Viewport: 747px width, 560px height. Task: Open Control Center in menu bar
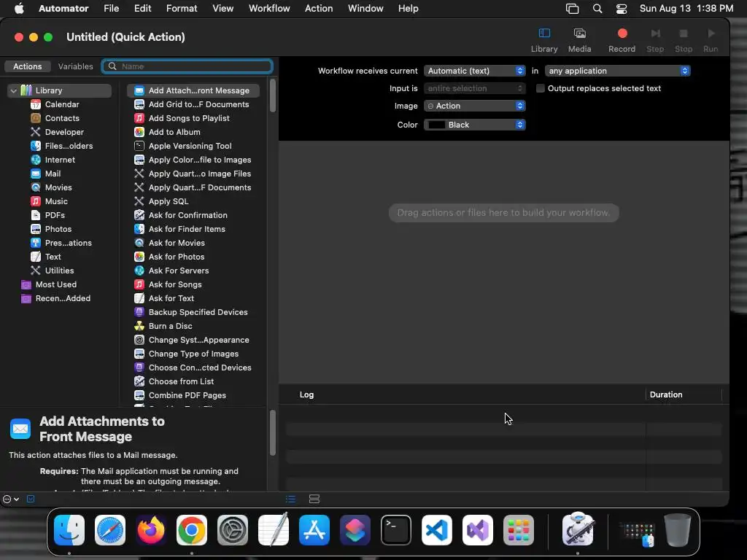[622, 8]
